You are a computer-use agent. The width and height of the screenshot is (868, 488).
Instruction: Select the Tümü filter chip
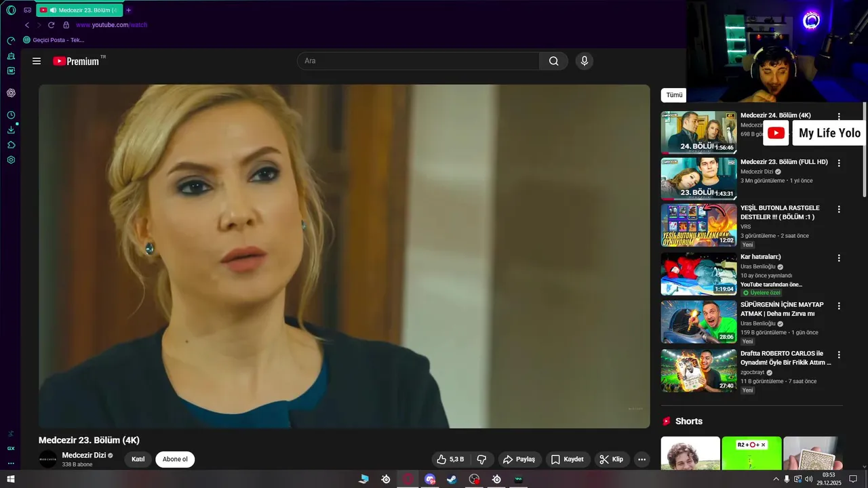(674, 95)
